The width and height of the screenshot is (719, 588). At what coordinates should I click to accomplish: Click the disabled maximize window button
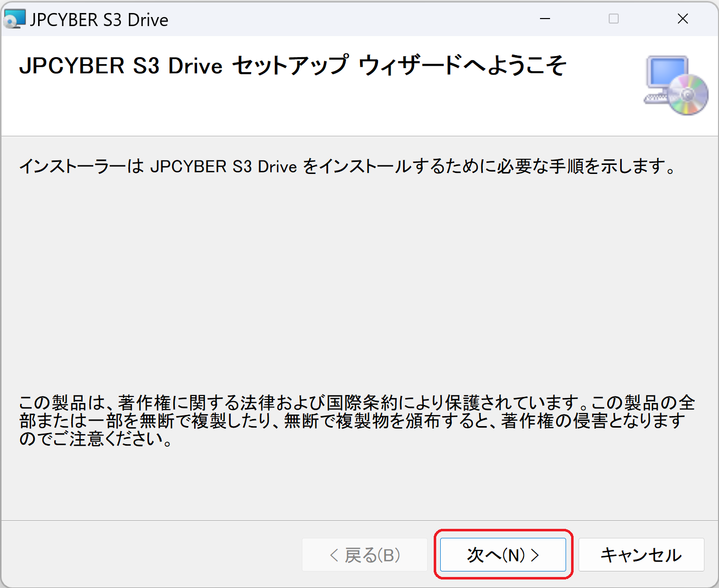[x=614, y=19]
